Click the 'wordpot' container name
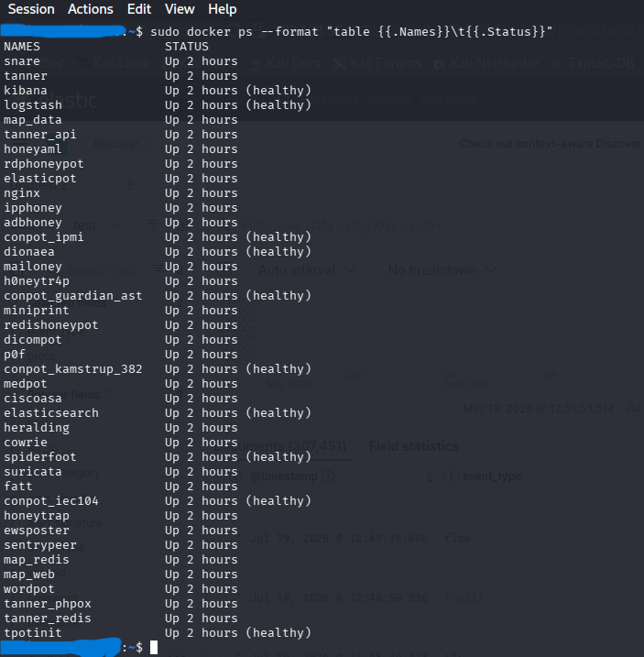Screen dimensions: 644x657 point(29,589)
